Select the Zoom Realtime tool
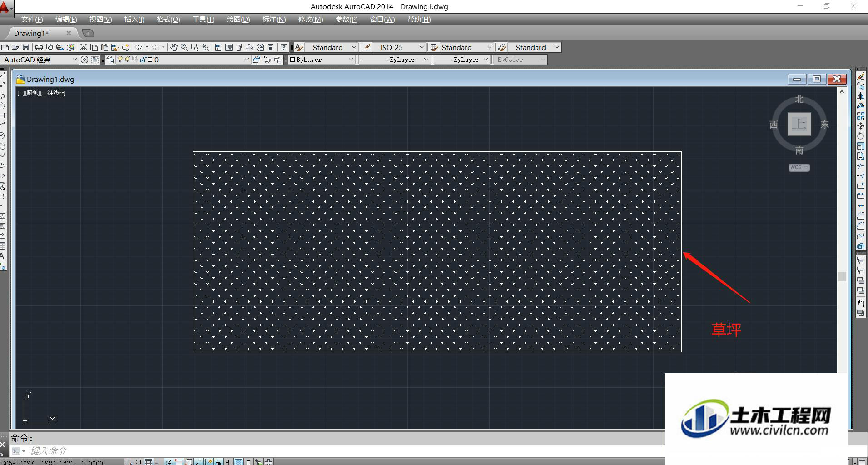The height and width of the screenshot is (465, 868). click(184, 47)
